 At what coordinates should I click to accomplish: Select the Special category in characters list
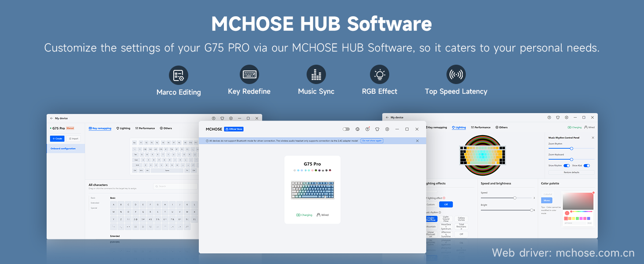(x=94, y=208)
